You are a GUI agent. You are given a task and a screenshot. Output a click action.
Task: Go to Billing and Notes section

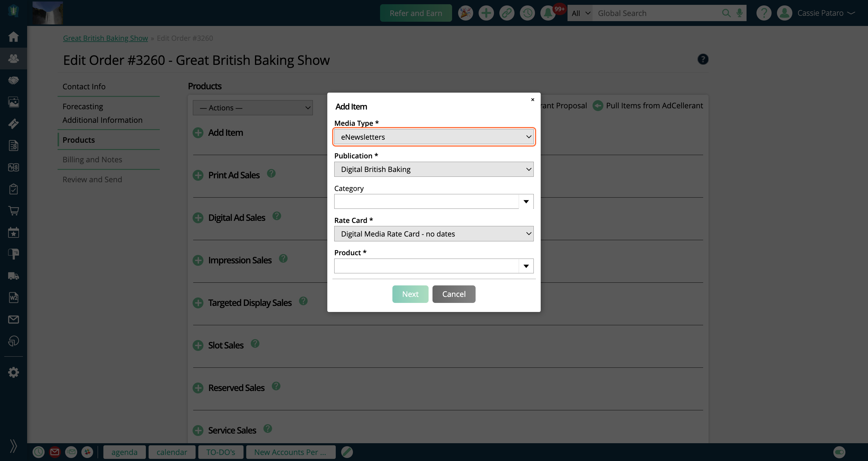(x=92, y=160)
